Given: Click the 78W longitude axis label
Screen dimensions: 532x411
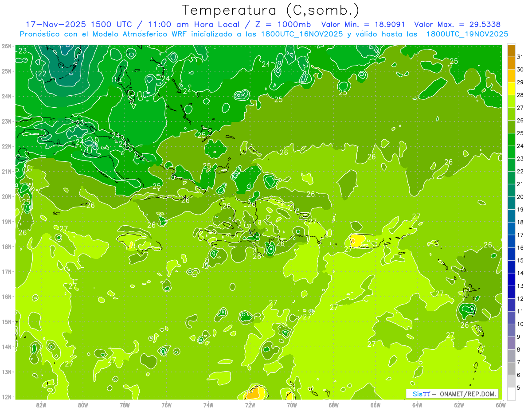Looking at the screenshot, I should click(125, 405).
